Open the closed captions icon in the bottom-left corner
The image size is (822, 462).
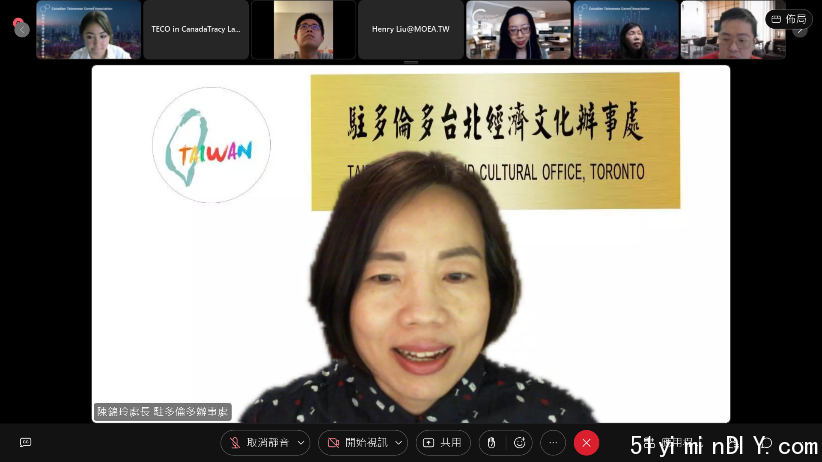25,443
